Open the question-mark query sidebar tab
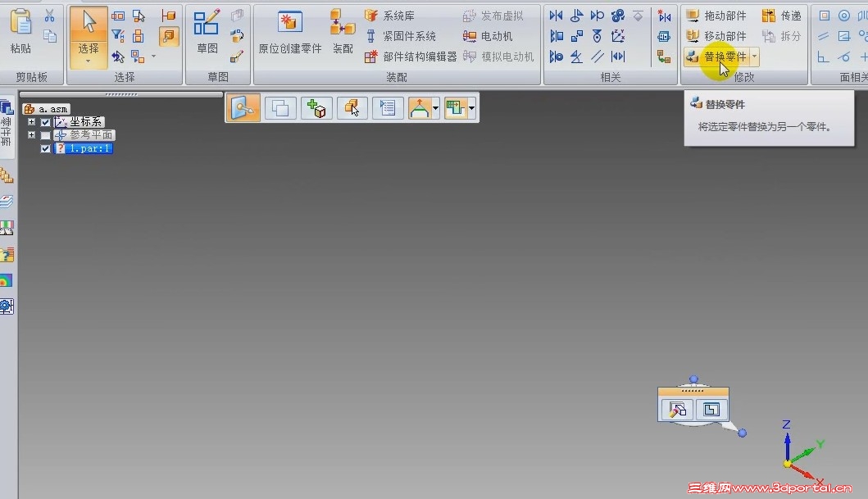This screenshot has width=868, height=499. click(7, 254)
